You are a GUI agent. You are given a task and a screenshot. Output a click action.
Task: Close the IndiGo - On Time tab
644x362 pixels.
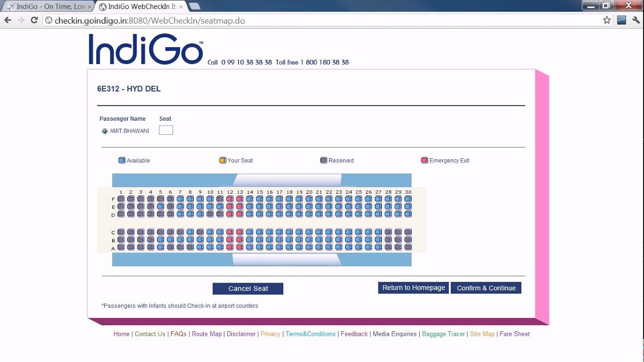(90, 7)
